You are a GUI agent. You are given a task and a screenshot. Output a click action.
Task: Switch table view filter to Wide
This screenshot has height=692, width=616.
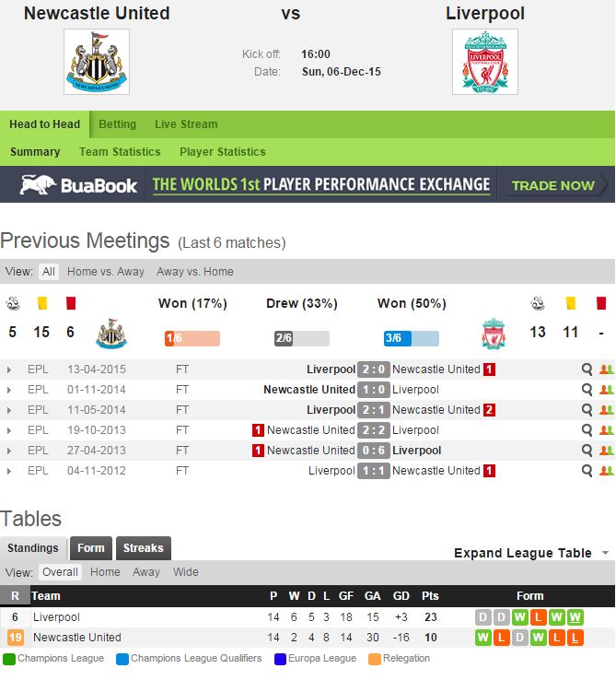pyautogui.click(x=186, y=572)
